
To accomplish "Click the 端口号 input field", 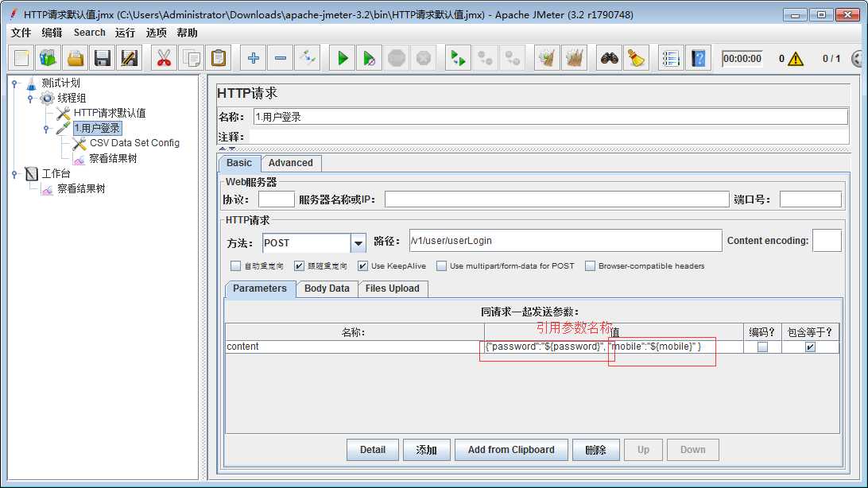I will pos(811,199).
